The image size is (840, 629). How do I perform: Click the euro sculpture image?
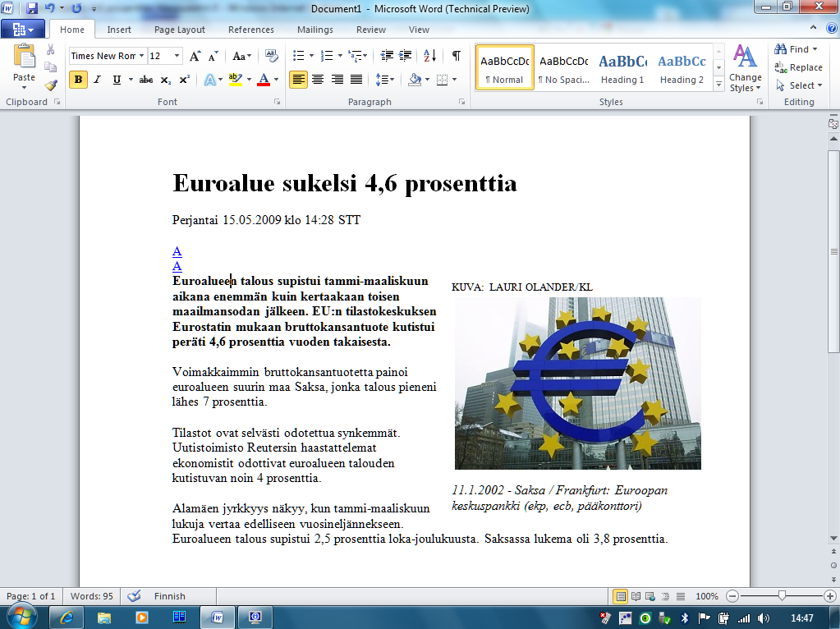pos(577,383)
